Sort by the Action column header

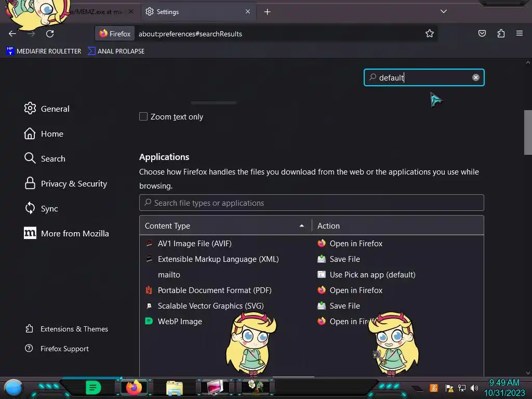point(397,225)
